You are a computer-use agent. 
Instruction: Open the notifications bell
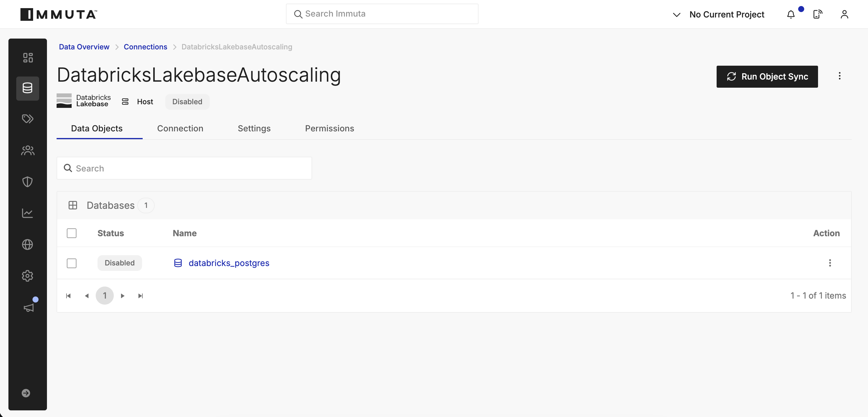(791, 14)
